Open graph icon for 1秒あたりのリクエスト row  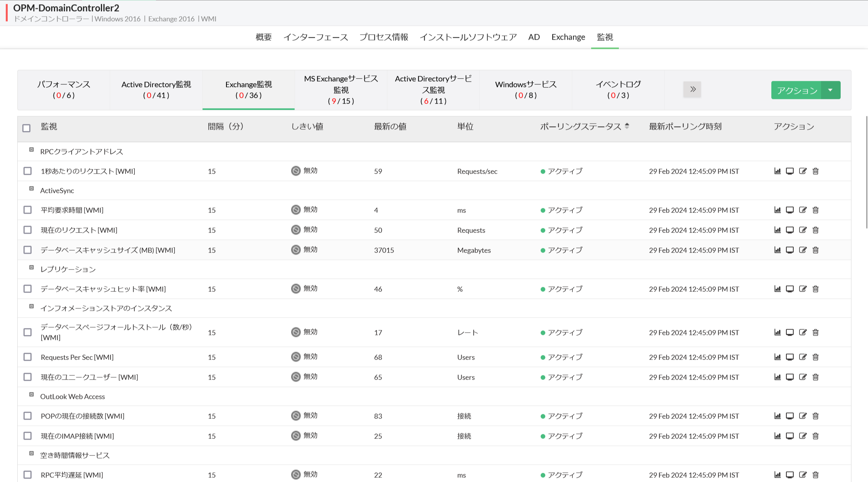[778, 171]
